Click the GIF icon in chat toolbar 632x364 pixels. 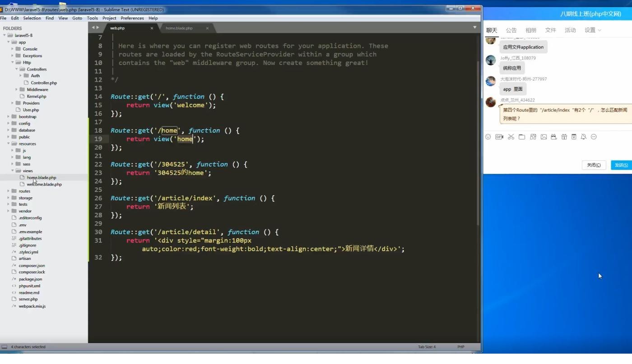tap(499, 137)
